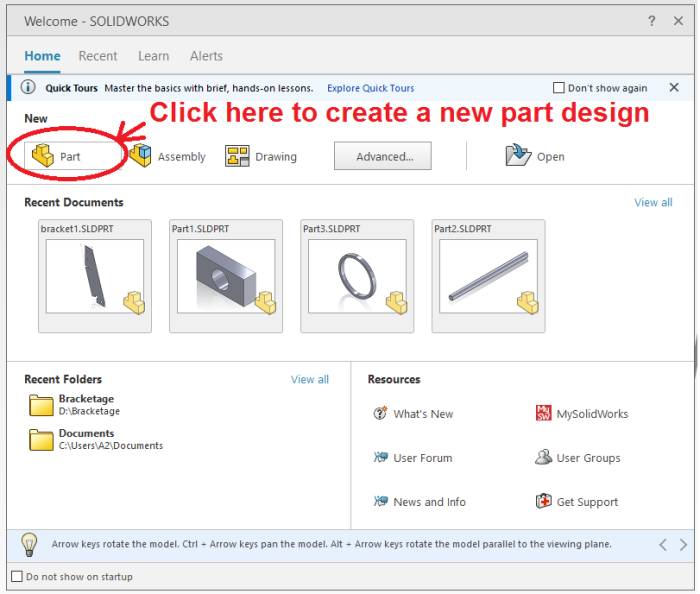Open News and Info resource
Viewport: 700px width, 594px height.
pos(419,502)
